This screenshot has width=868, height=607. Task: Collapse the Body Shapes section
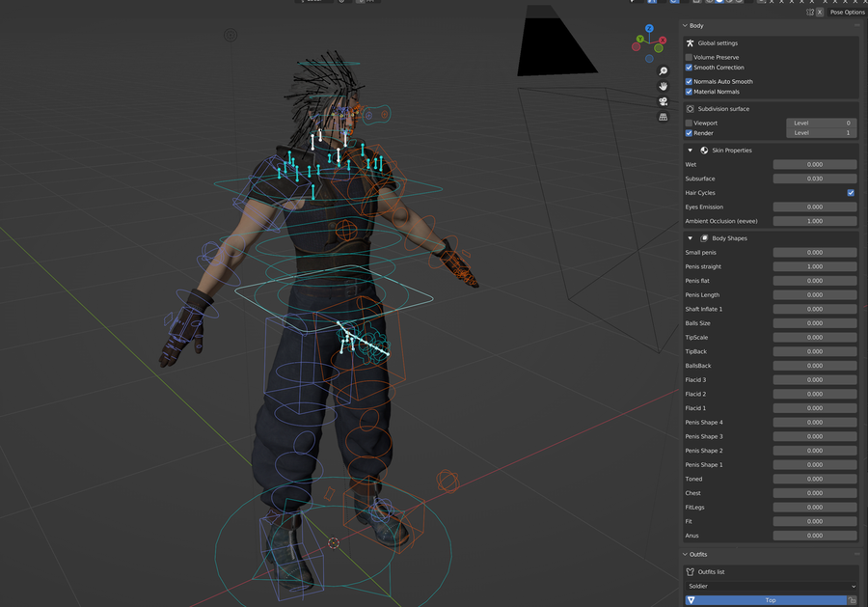coord(690,238)
